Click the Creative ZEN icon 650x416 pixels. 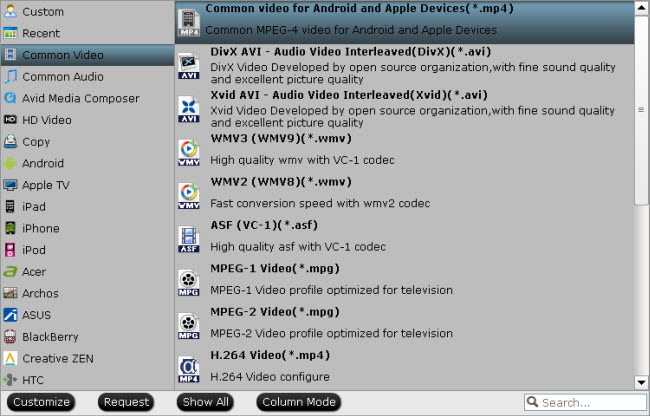point(10,358)
